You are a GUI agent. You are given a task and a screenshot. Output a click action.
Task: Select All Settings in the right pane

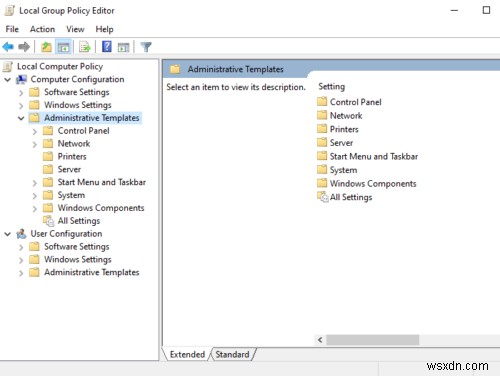(x=351, y=197)
